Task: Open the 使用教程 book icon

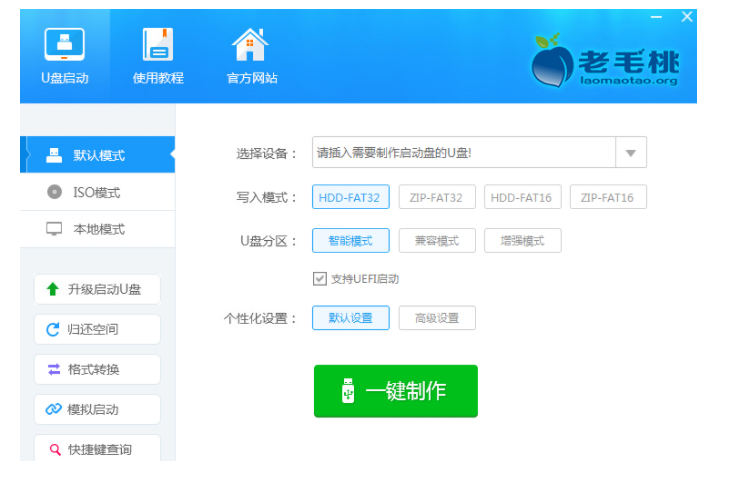Action: point(158,44)
